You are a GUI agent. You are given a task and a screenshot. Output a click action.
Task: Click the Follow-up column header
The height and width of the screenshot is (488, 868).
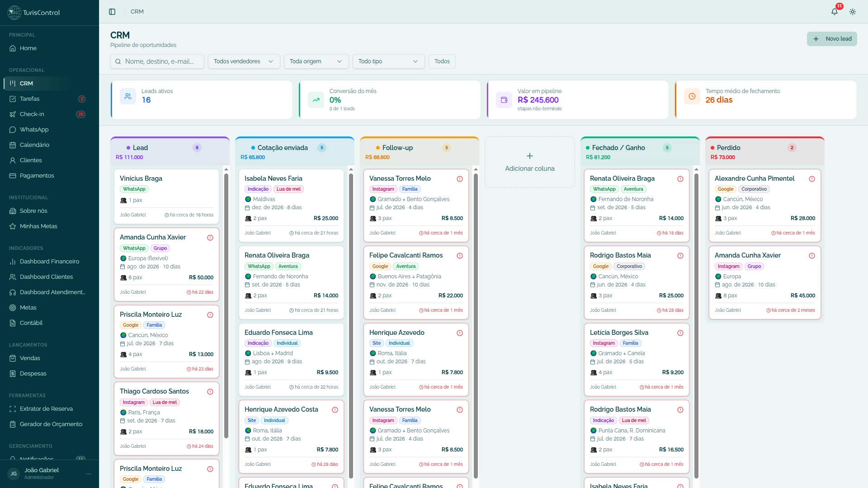(x=420, y=152)
